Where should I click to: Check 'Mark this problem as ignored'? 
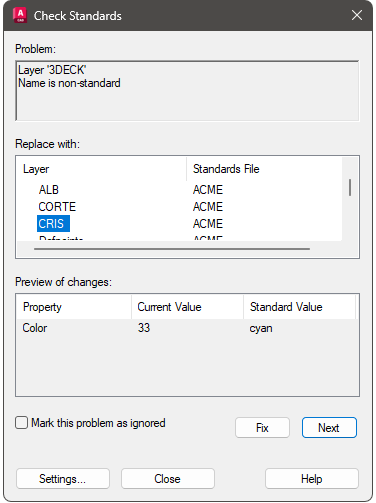tap(22, 423)
